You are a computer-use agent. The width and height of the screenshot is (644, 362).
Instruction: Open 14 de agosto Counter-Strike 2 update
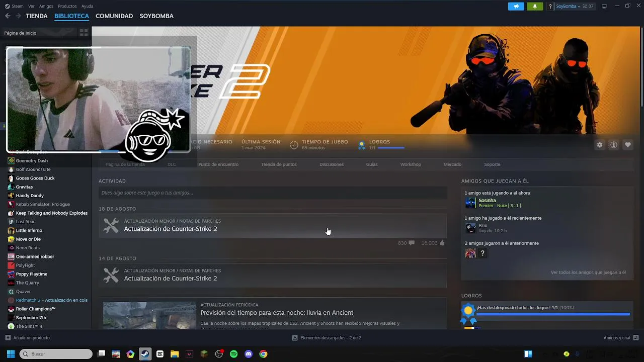point(273,275)
